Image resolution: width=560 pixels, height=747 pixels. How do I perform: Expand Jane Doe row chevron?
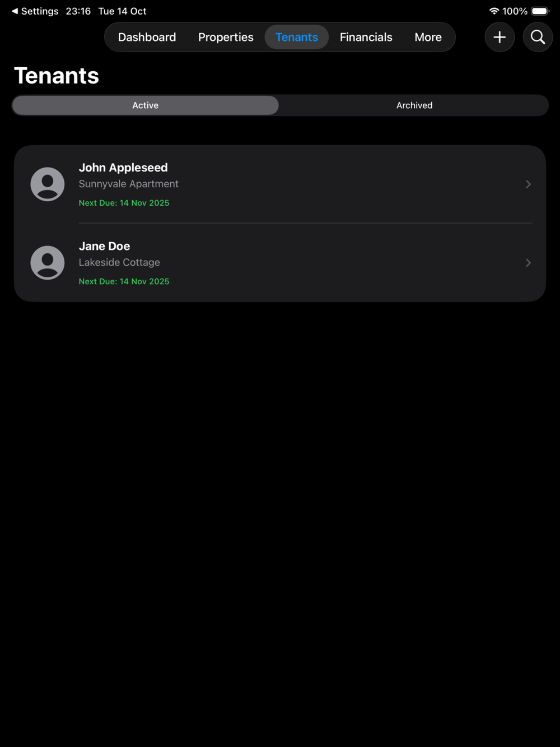pyautogui.click(x=528, y=262)
